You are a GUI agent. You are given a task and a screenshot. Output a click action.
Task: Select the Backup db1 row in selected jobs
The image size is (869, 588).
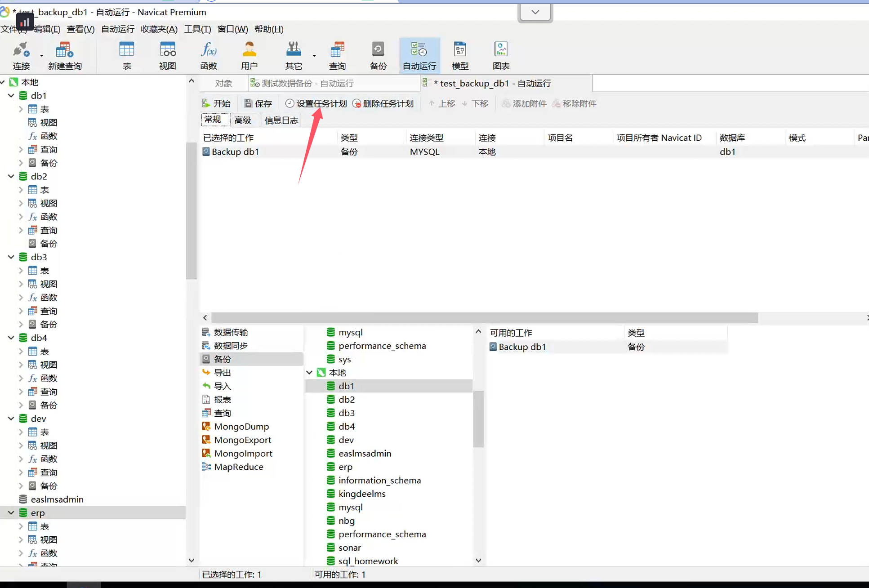534,151
